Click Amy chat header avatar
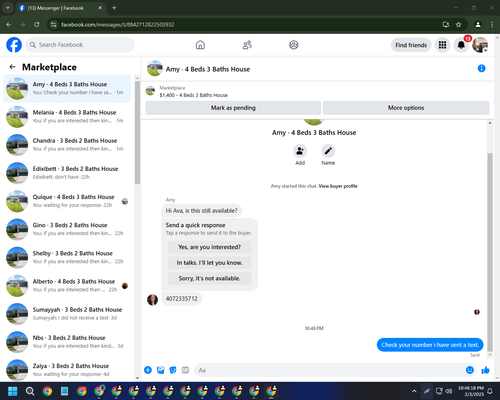 pyautogui.click(x=155, y=68)
